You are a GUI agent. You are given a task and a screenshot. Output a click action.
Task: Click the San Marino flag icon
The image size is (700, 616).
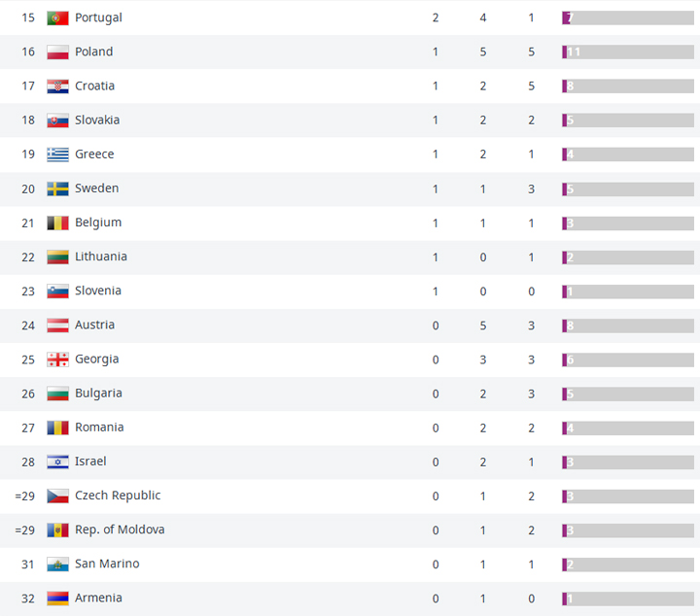coord(57,565)
